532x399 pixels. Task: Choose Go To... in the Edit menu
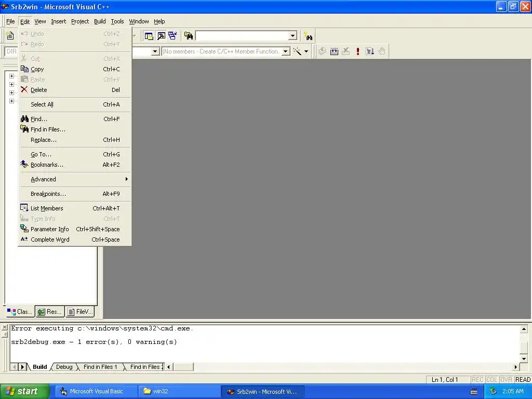75,154
